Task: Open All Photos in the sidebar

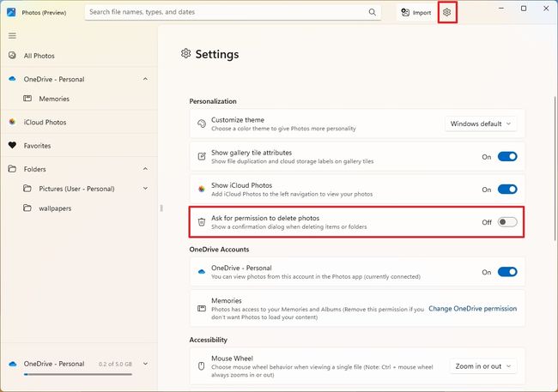Action: pyautogui.click(x=39, y=56)
